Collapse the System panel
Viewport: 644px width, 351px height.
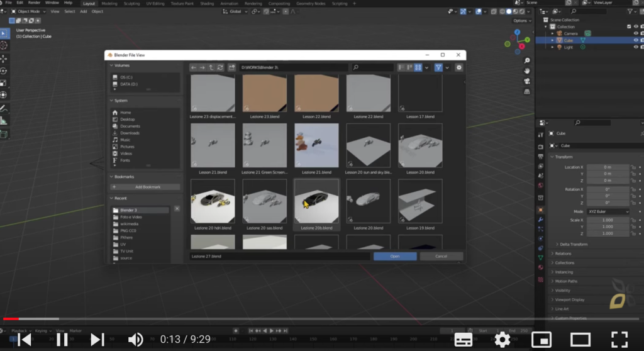coord(111,101)
